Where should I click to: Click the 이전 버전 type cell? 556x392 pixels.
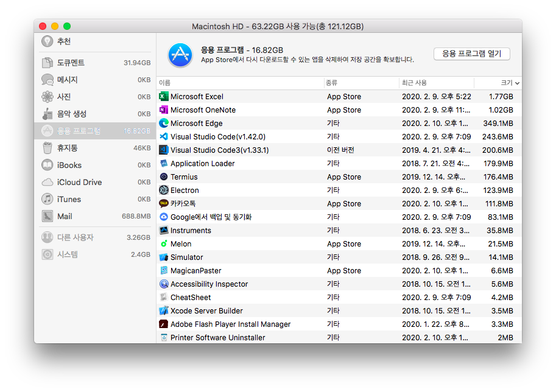point(340,150)
